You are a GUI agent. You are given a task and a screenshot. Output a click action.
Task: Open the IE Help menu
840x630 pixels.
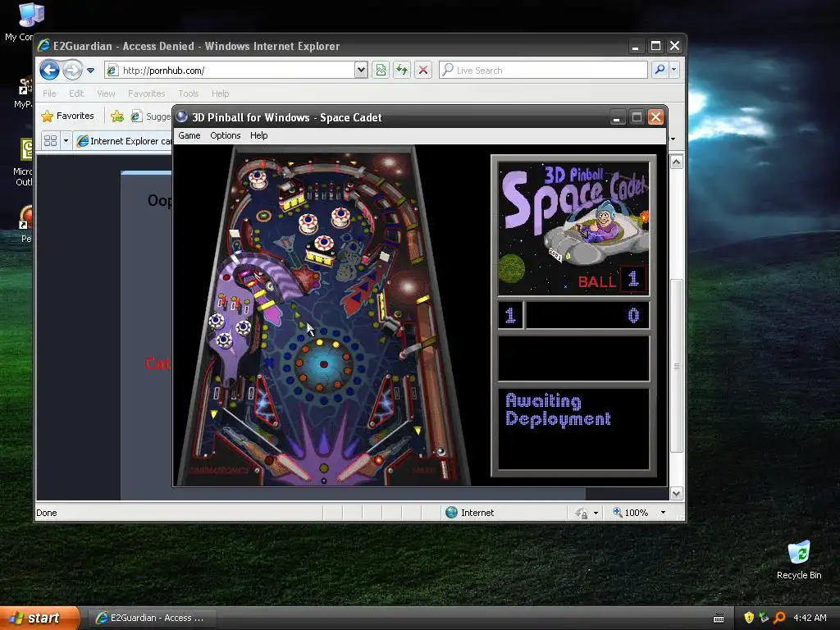pyautogui.click(x=220, y=94)
